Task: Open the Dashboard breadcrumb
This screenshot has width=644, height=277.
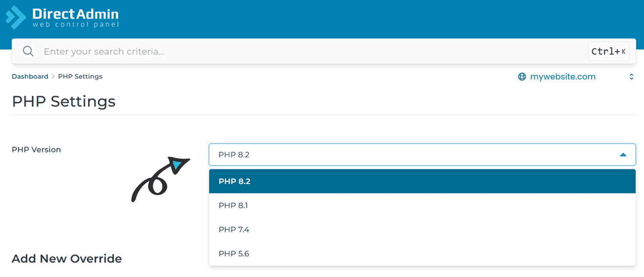Action: [30, 76]
